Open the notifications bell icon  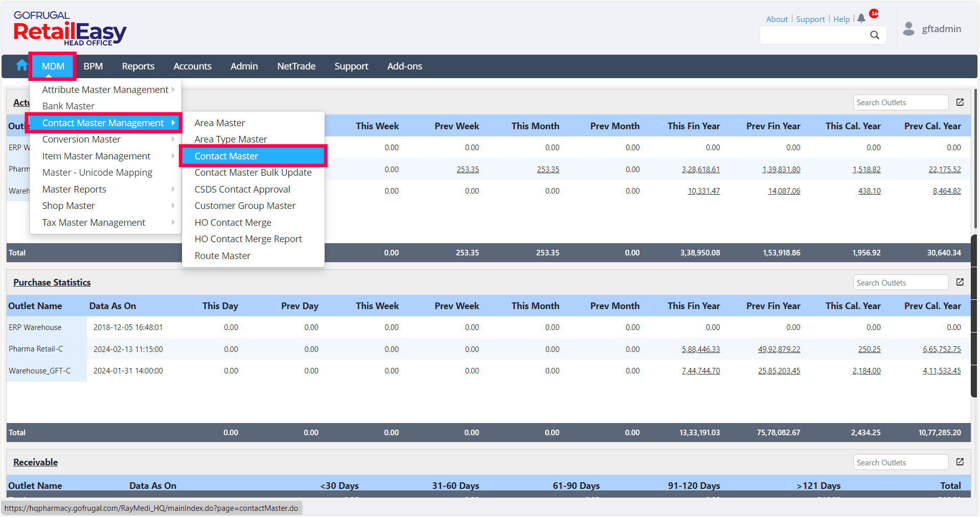pyautogui.click(x=861, y=18)
